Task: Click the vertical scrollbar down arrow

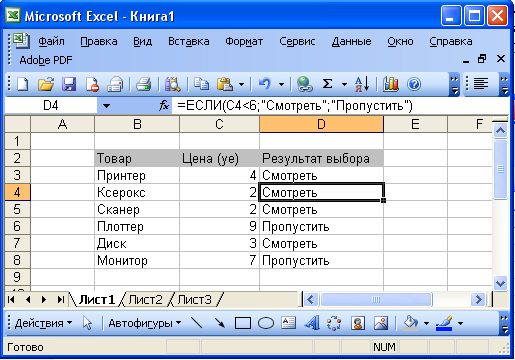Action: (x=500, y=284)
